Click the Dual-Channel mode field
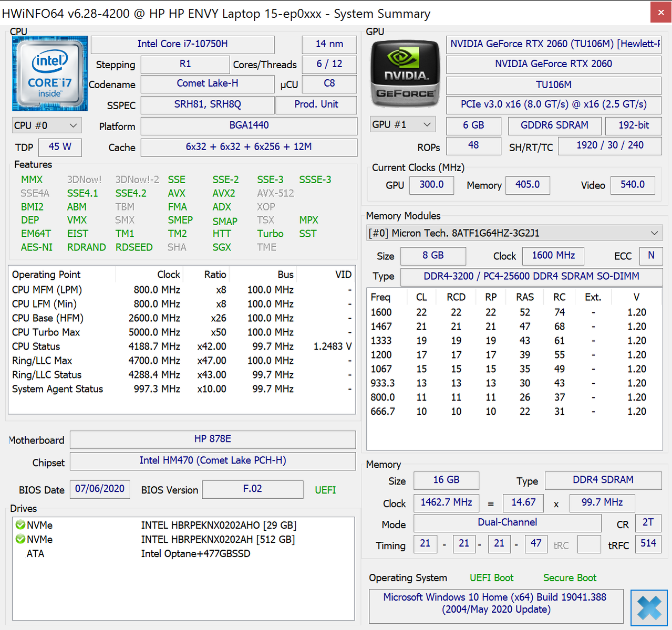The image size is (672, 630). [x=508, y=523]
